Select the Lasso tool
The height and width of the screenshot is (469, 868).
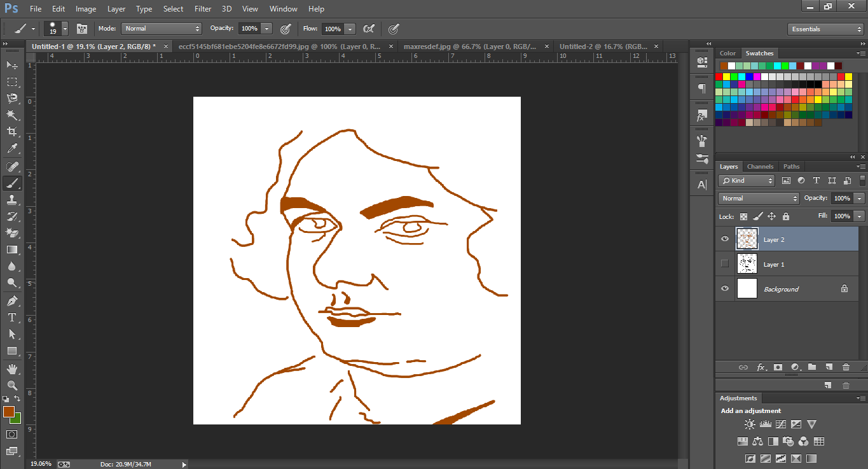(x=12, y=98)
